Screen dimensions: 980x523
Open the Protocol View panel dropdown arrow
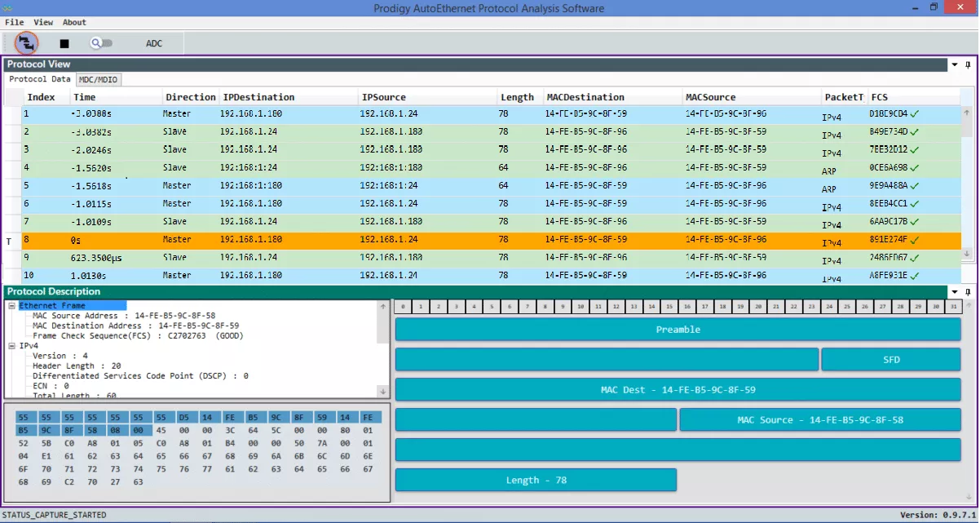[954, 64]
